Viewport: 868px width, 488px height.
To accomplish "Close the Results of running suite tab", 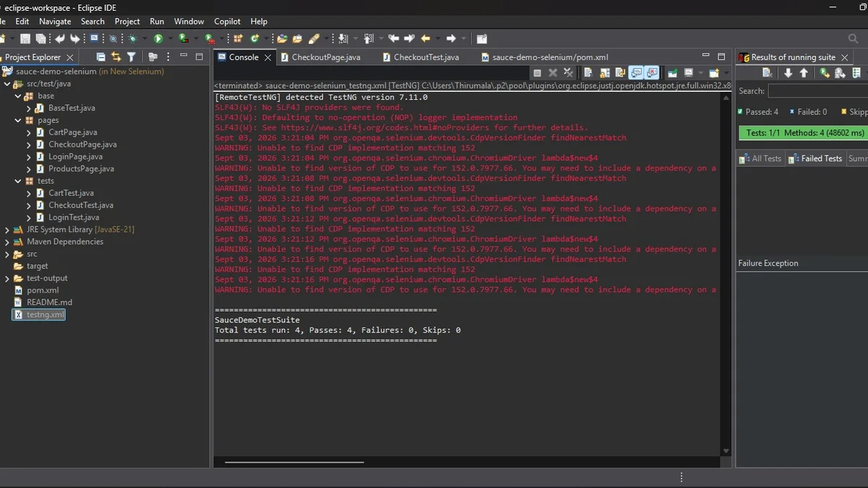I will tap(845, 57).
